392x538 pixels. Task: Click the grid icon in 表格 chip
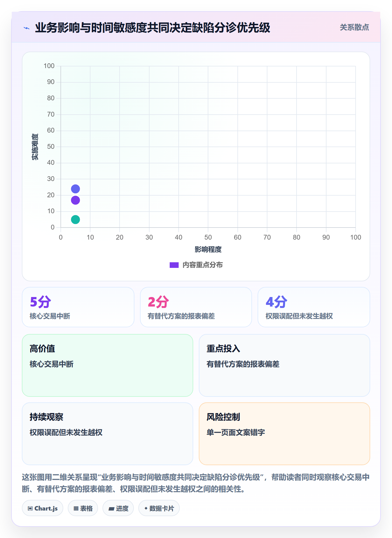point(76,509)
